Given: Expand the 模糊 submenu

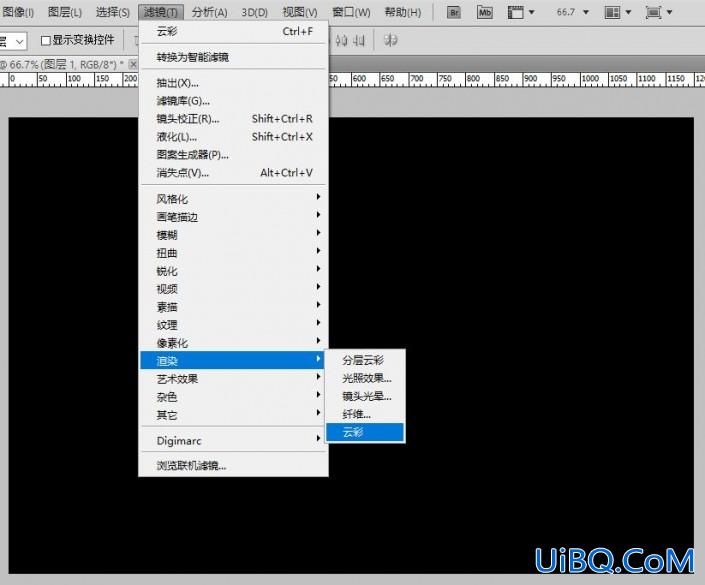Looking at the screenshot, I should coord(233,234).
